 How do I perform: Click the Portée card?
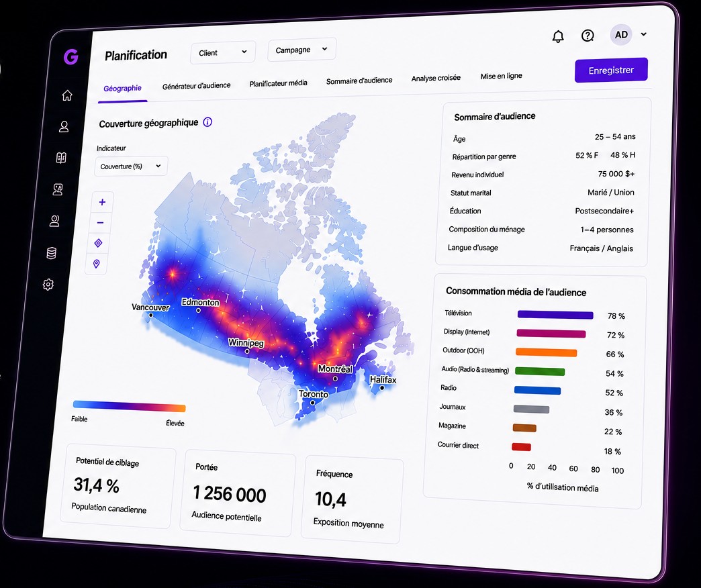(x=238, y=493)
